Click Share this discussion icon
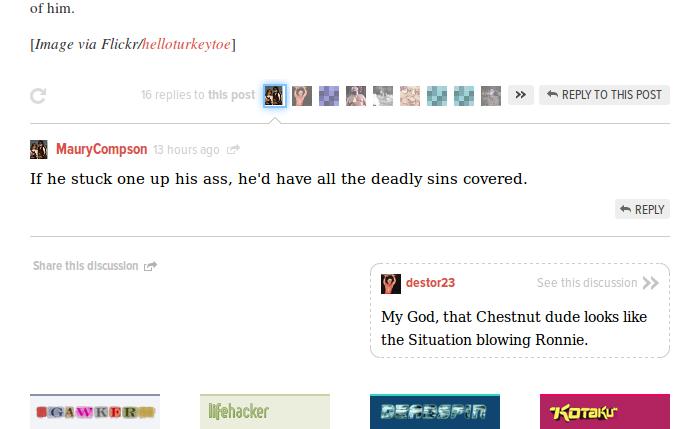Image resolution: width=690 pixels, height=429 pixels. tap(150, 266)
